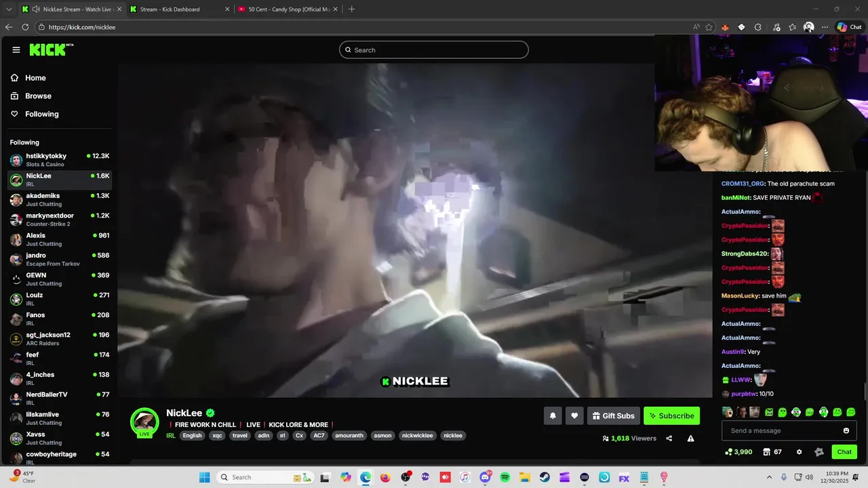868x488 pixels.
Task: Open Spotify from taskbar
Action: pyautogui.click(x=505, y=477)
